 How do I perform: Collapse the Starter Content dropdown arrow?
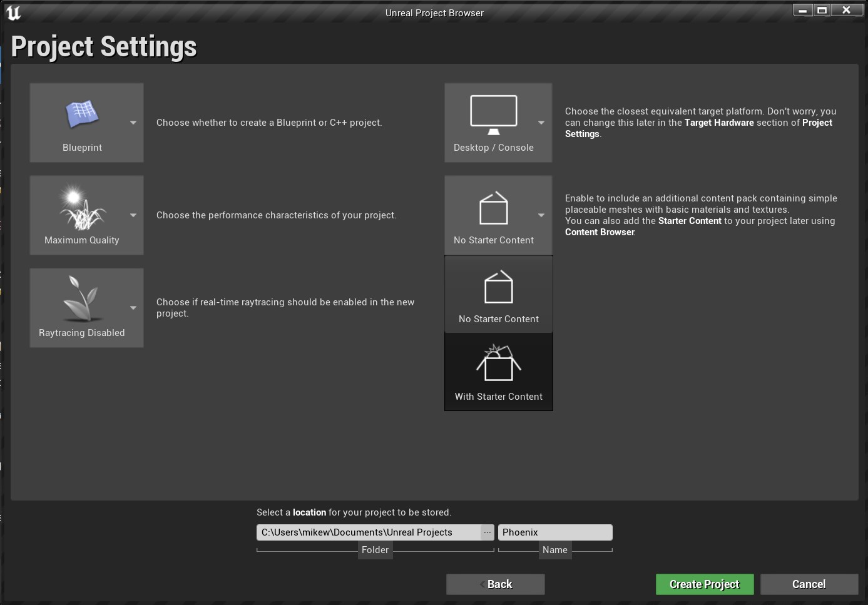tap(541, 215)
